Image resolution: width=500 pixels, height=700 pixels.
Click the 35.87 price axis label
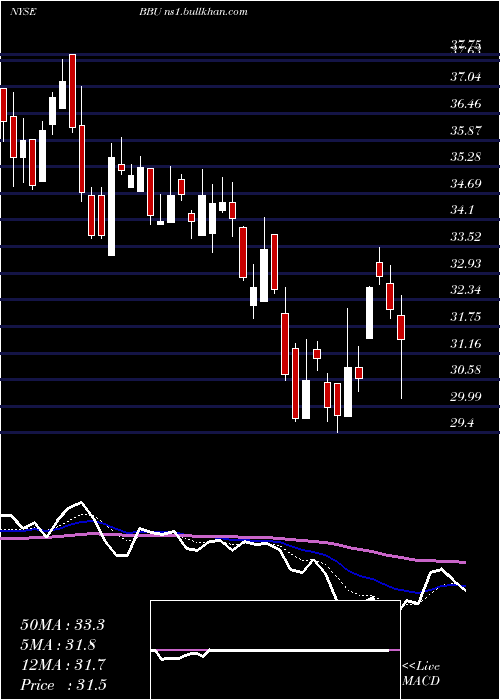pyautogui.click(x=466, y=131)
